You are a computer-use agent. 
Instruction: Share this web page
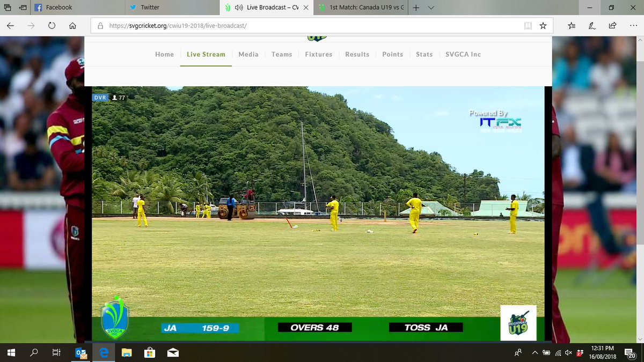click(x=612, y=26)
